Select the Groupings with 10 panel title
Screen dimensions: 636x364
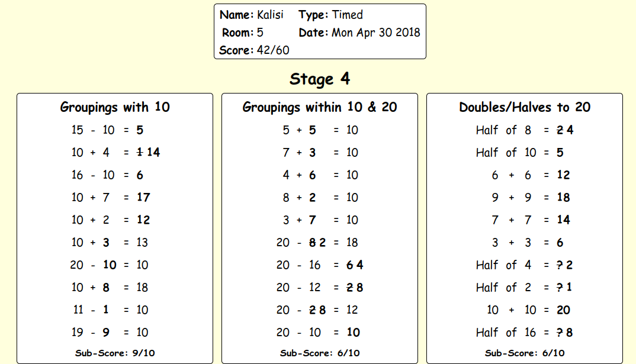tap(115, 107)
